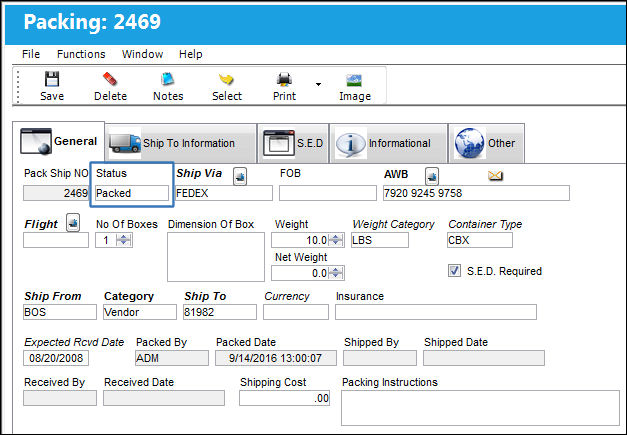Click the Shipping Cost field

click(x=285, y=398)
